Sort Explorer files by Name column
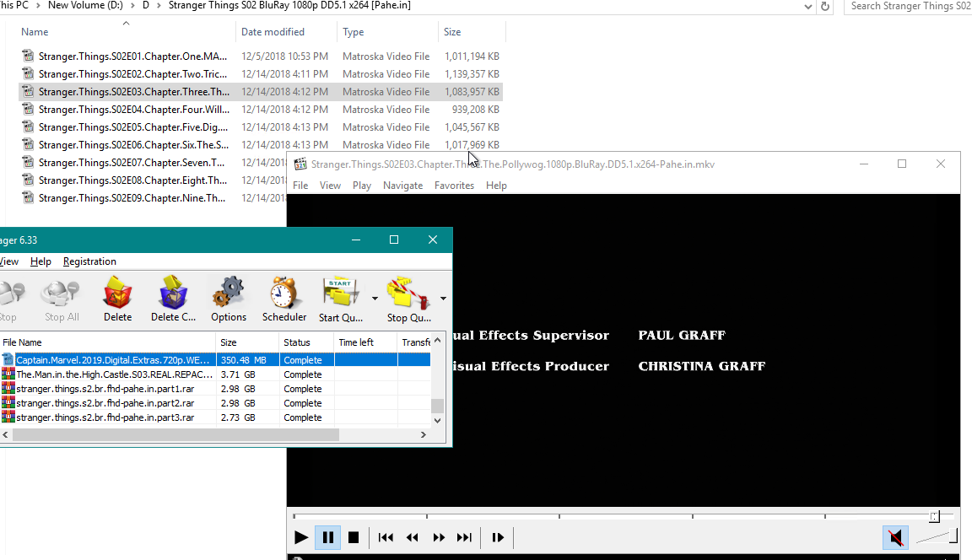Screen dimensions: 972x560 127,31
